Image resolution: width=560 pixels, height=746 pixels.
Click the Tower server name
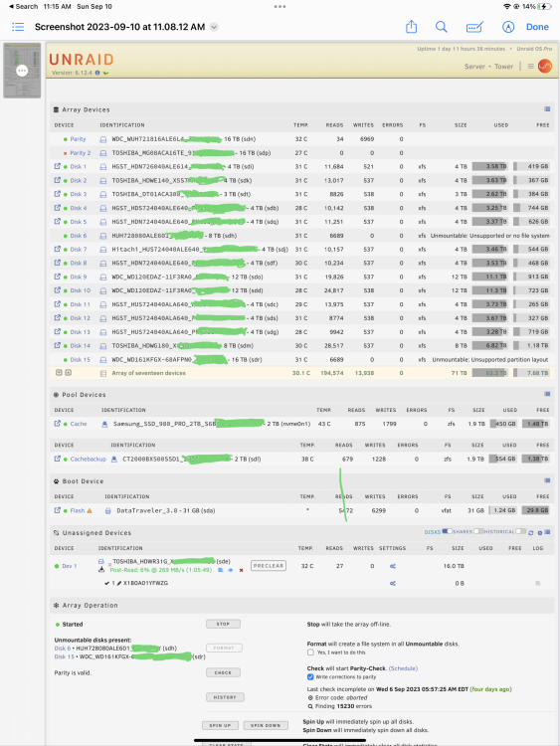(503, 67)
